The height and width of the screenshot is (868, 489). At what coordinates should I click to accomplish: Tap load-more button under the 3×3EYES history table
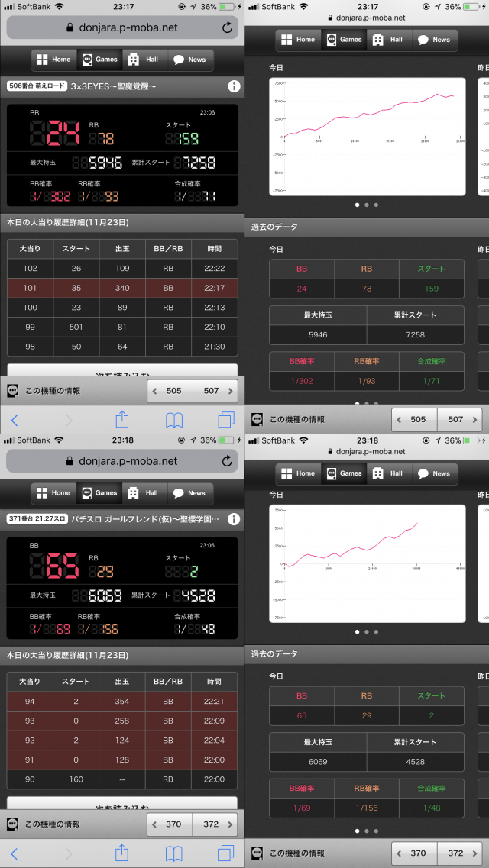click(122, 369)
